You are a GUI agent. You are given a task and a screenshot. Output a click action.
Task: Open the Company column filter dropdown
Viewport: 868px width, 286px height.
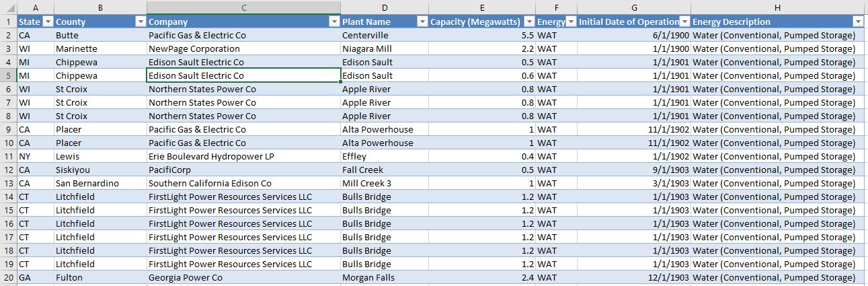334,22
